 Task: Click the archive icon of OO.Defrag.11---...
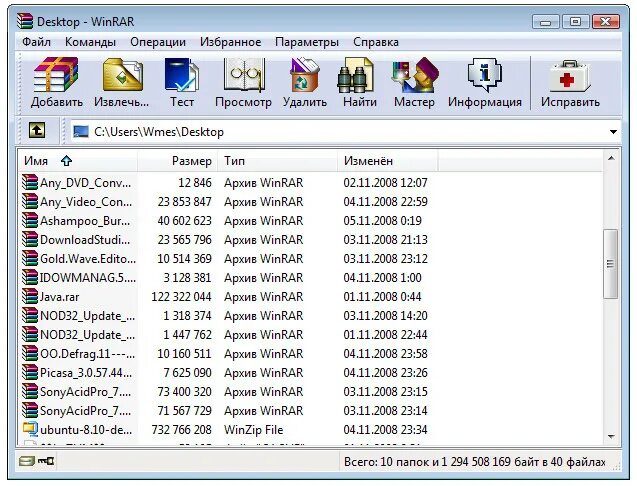coord(30,353)
